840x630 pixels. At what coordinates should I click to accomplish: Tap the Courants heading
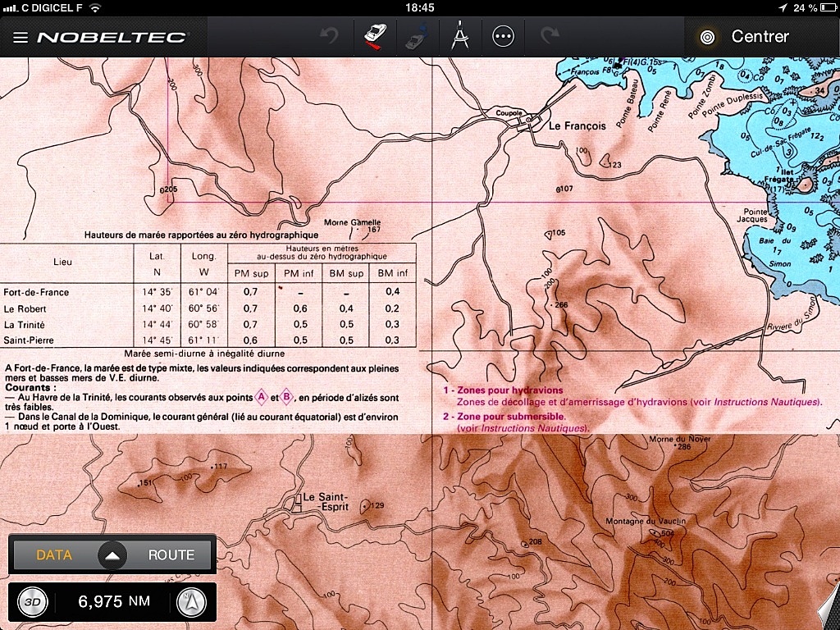click(30, 387)
